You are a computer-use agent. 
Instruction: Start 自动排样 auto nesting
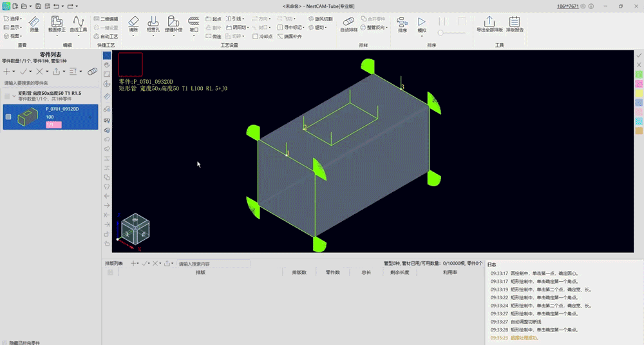348,25
